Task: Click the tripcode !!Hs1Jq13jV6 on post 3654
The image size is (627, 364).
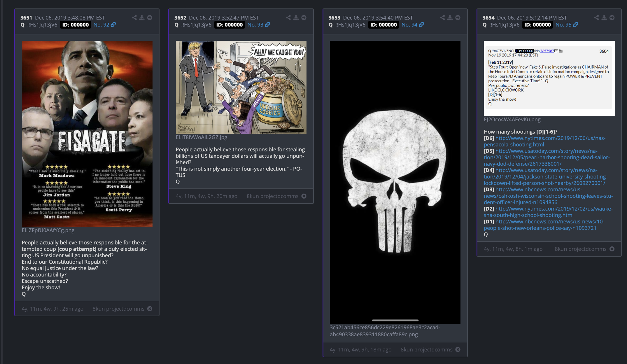Action: point(504,25)
